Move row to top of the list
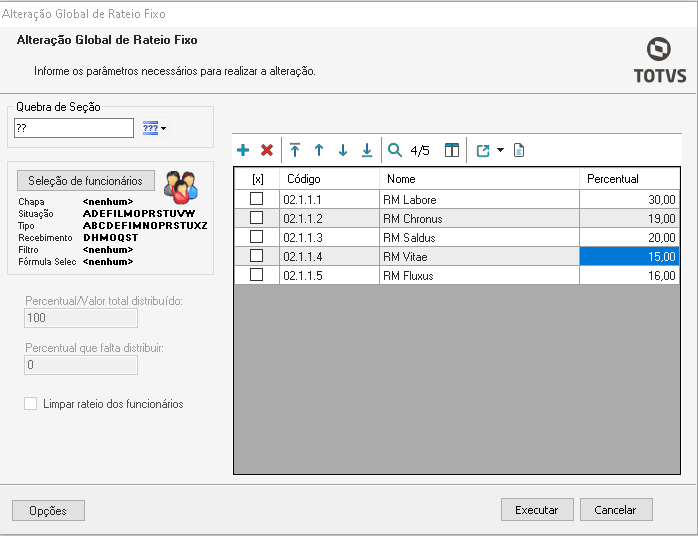 point(295,150)
